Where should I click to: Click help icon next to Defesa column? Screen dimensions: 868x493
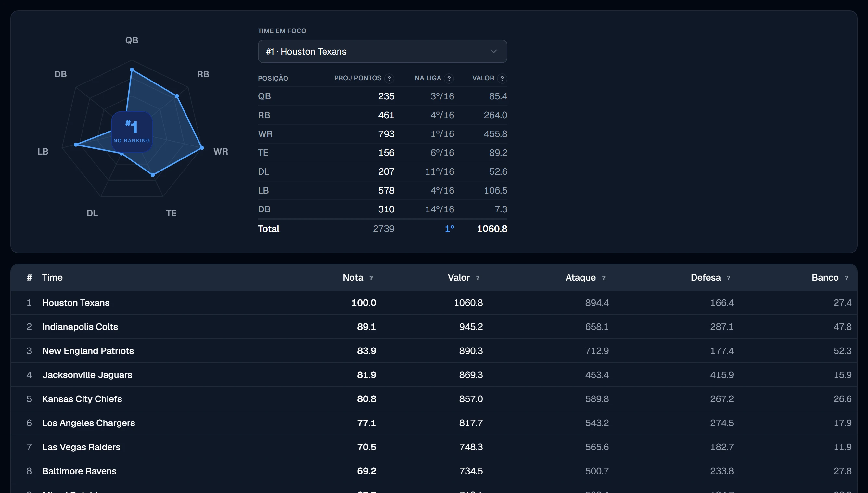click(x=729, y=278)
